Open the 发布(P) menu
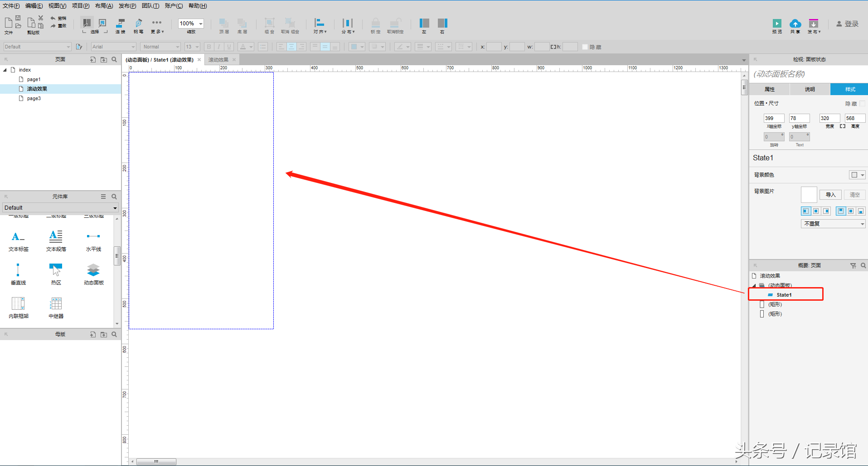The height and width of the screenshot is (466, 868). (127, 6)
